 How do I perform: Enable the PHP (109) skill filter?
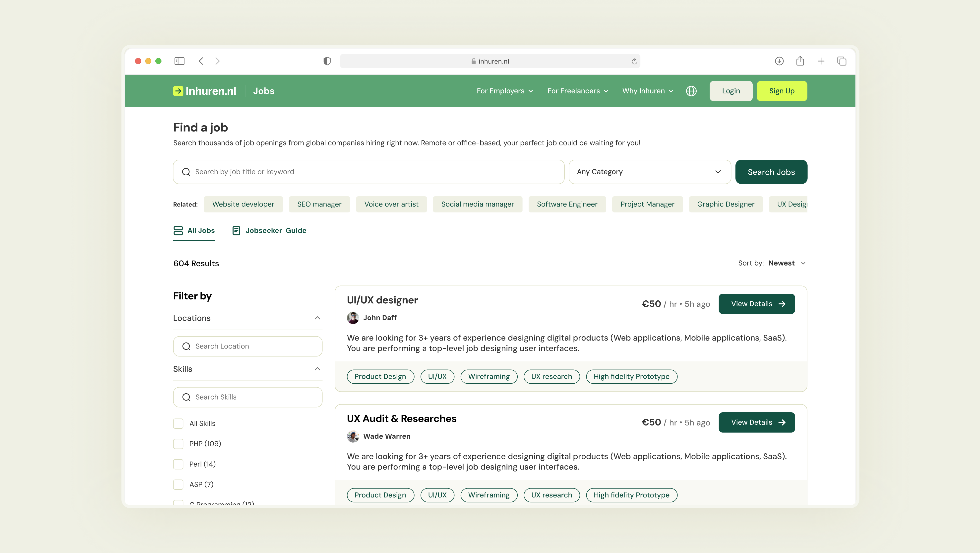(179, 444)
